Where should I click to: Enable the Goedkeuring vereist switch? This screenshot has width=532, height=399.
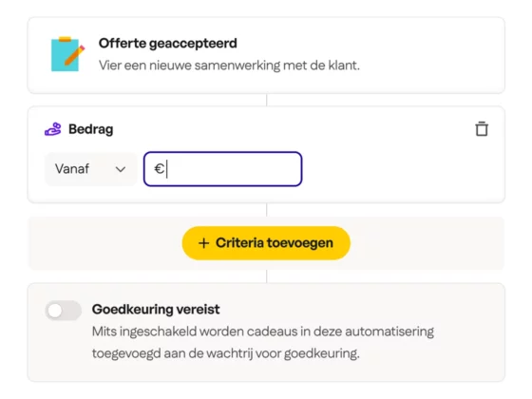63,310
